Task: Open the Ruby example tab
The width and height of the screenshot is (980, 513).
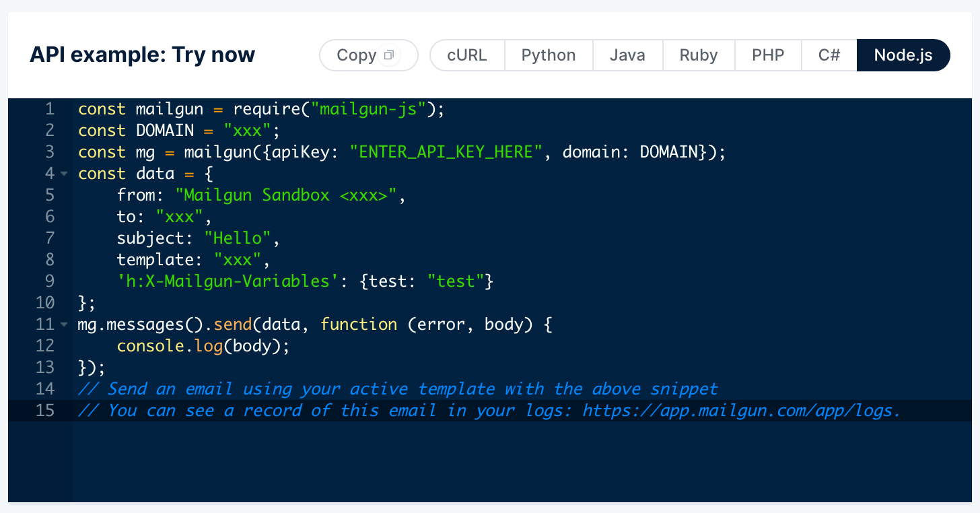Action: [699, 55]
